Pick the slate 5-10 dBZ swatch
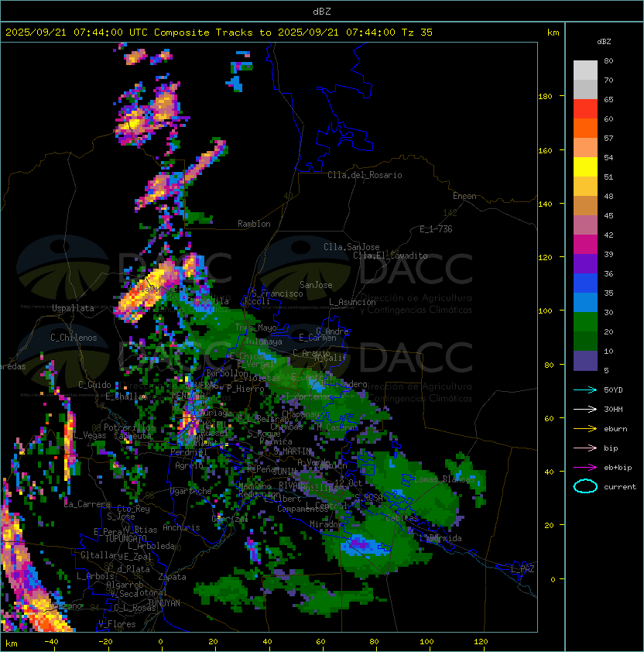Image resolution: width=644 pixels, height=652 pixels. click(585, 361)
